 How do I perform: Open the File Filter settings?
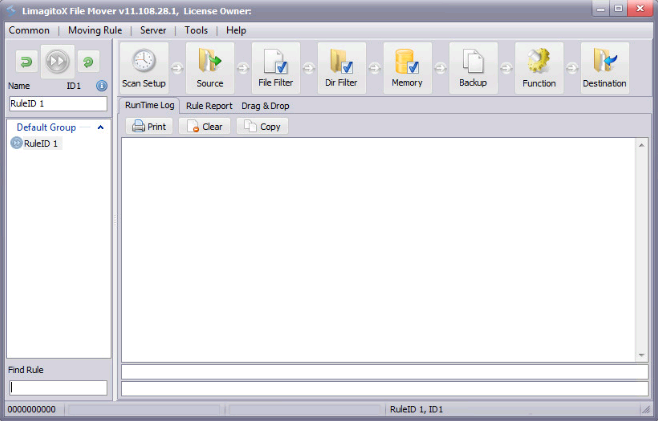[x=276, y=68]
